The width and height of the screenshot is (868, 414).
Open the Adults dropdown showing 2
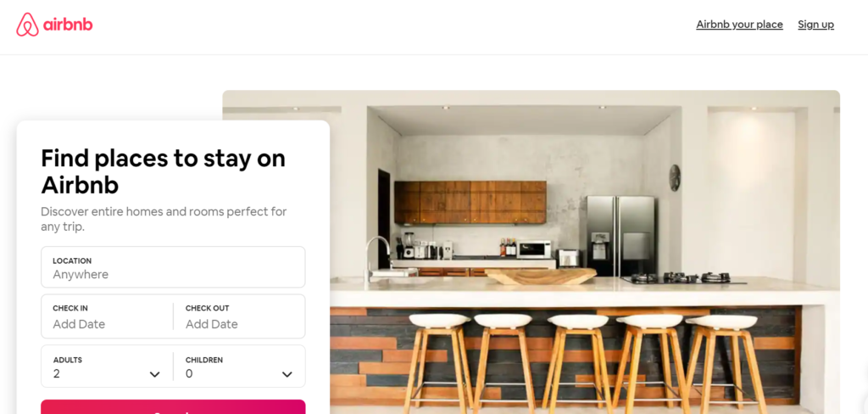point(107,366)
